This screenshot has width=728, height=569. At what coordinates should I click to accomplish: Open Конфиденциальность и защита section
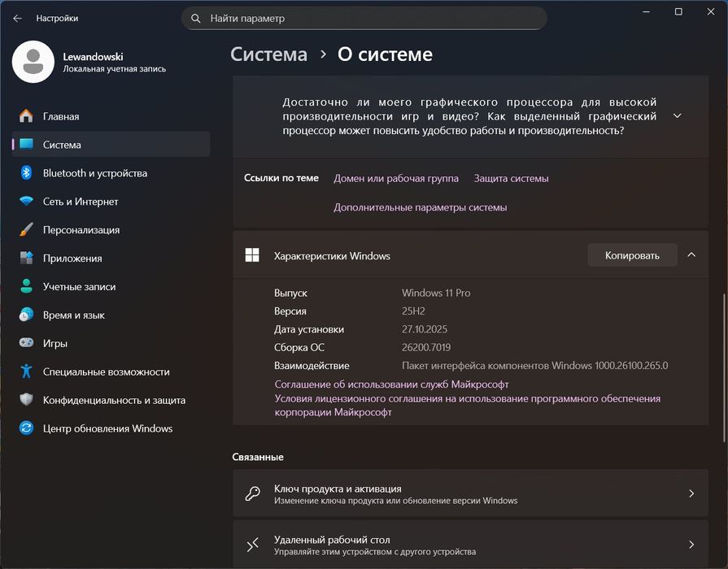tap(111, 400)
